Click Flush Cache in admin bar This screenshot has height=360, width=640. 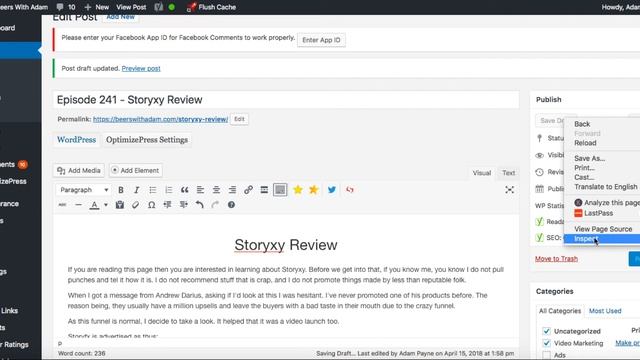click(211, 7)
